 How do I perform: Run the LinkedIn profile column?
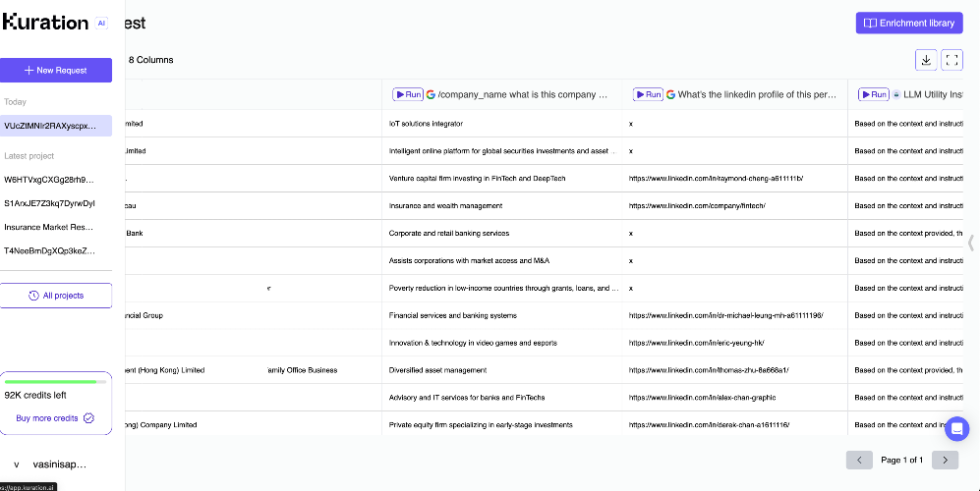(648, 94)
